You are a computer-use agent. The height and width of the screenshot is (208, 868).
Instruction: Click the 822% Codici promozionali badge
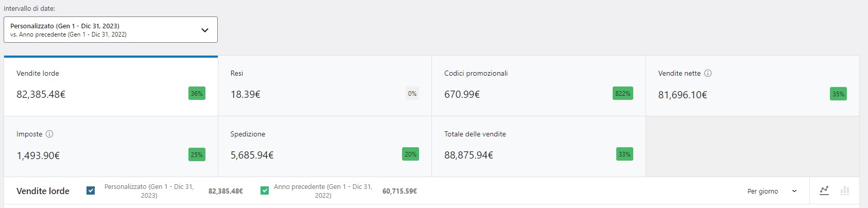click(x=622, y=94)
